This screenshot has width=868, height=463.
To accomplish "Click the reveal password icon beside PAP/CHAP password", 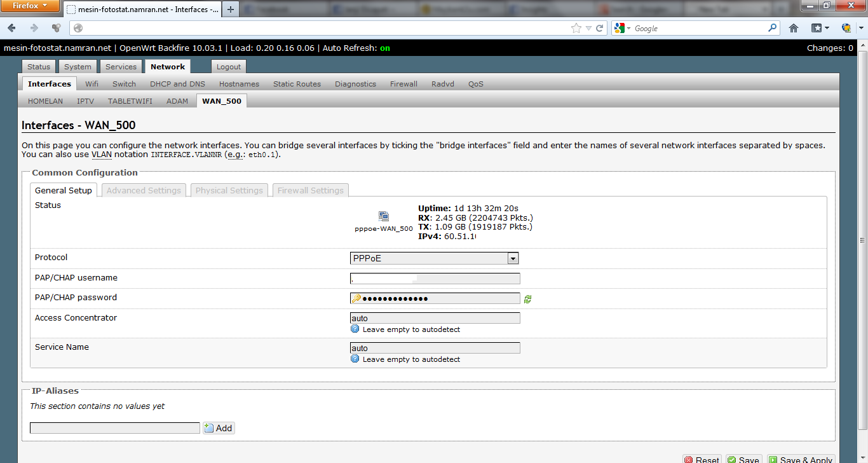I will (527, 299).
